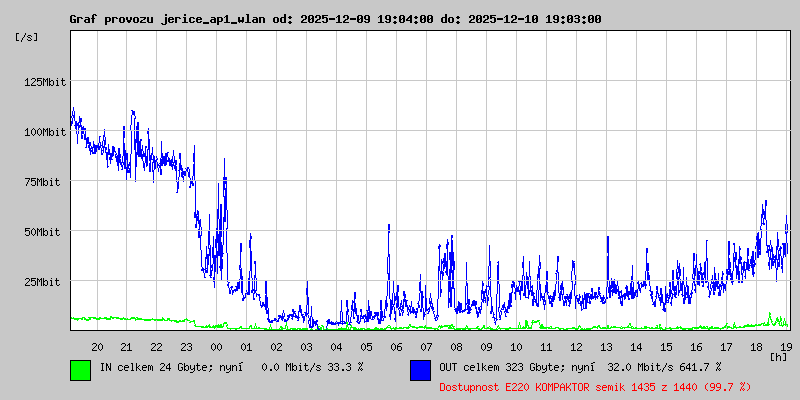Click x-axis hour label 20
800x400 pixels.
pos(97,347)
